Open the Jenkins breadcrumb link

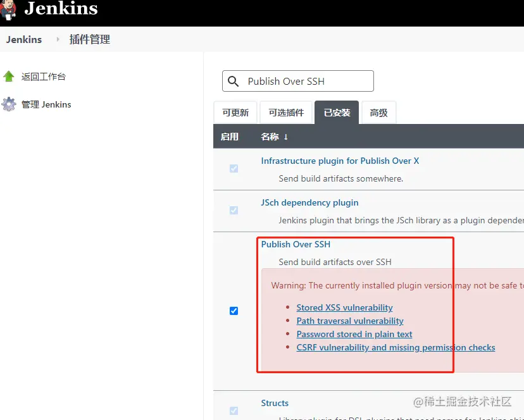(24, 39)
